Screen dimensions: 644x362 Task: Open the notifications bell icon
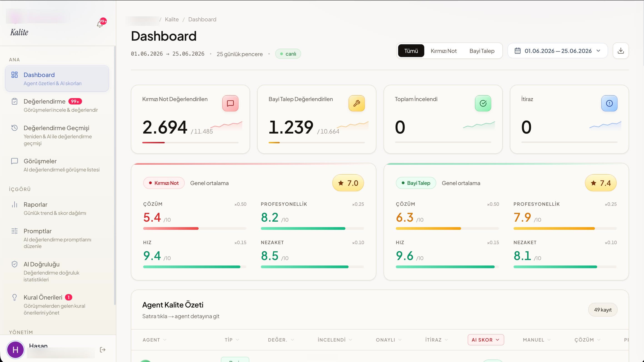[x=100, y=24]
